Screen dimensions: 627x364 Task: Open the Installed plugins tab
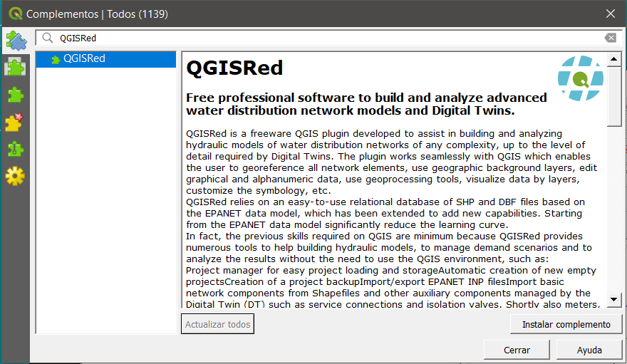15,67
